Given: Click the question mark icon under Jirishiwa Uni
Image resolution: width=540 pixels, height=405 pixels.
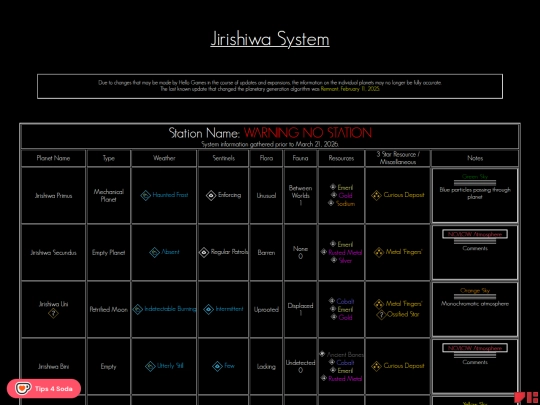Looking at the screenshot, I should coord(53,313).
